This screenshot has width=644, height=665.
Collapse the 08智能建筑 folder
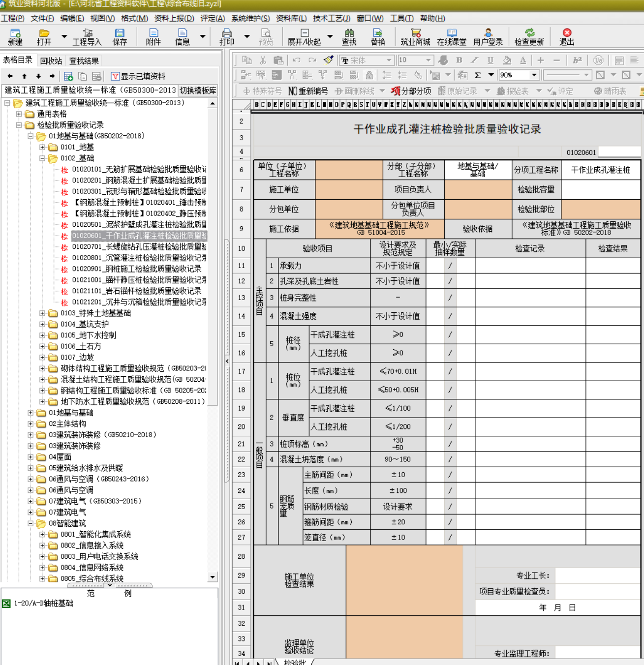tap(31, 523)
